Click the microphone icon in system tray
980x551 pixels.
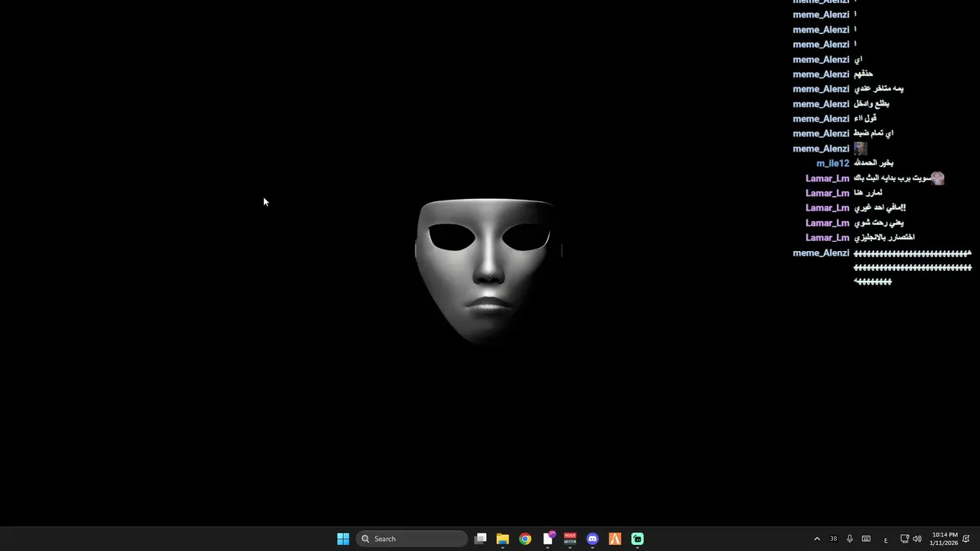pos(850,539)
